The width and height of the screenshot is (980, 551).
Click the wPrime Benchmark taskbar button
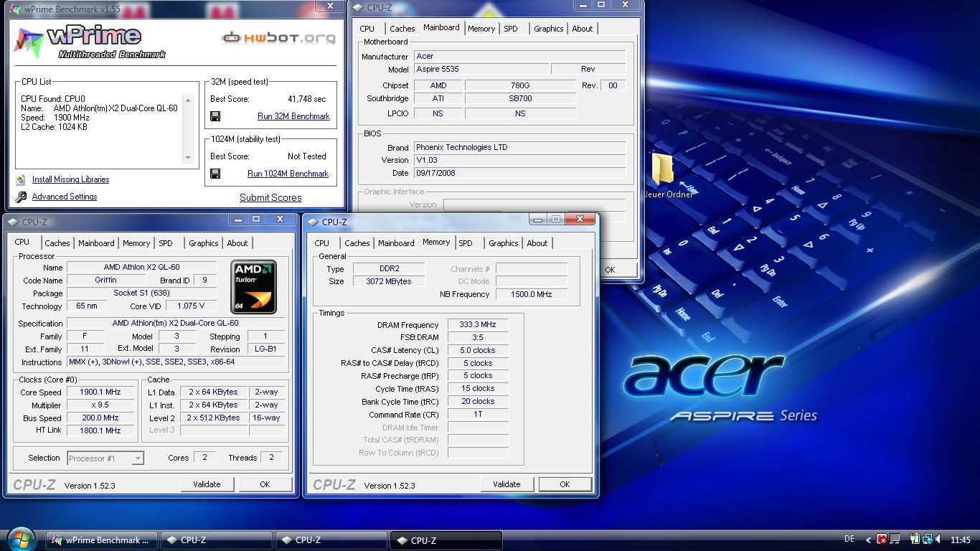102,540
